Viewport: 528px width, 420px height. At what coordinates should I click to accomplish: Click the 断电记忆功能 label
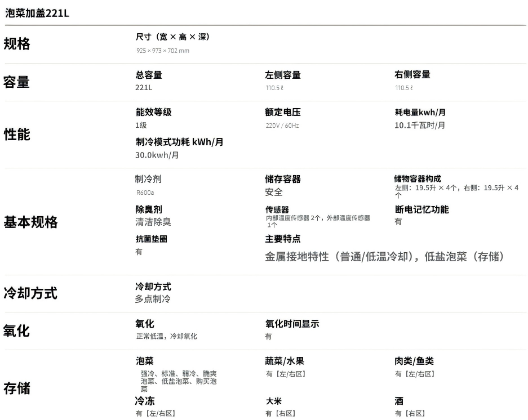tap(421, 209)
